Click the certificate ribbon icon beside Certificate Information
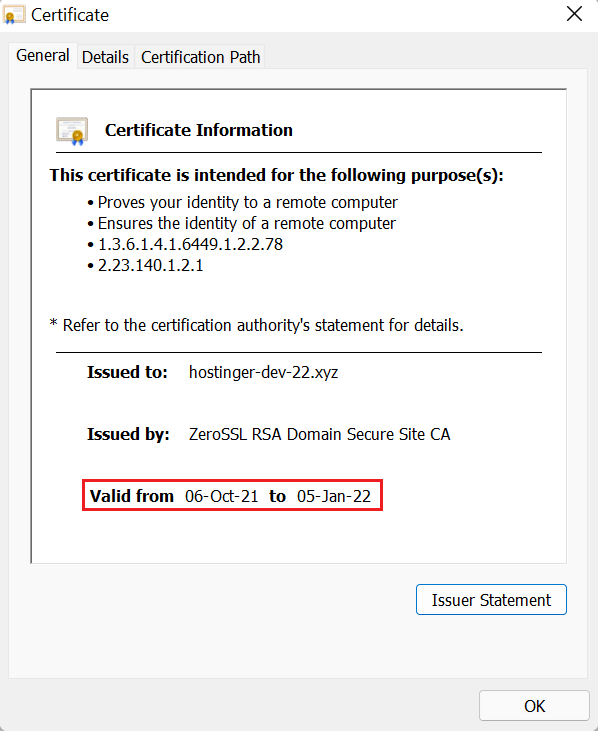 tap(72, 131)
